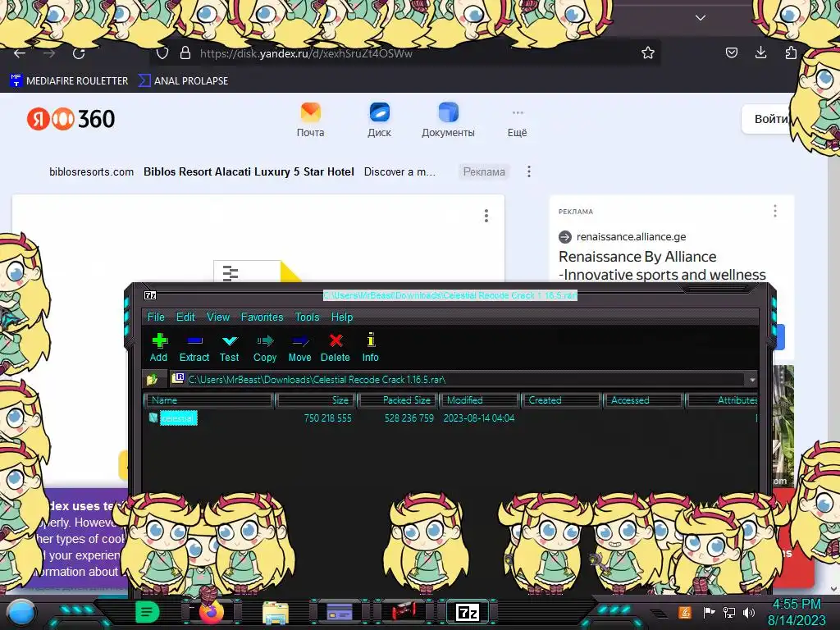Sort by the Packed Size column header

tap(398, 400)
